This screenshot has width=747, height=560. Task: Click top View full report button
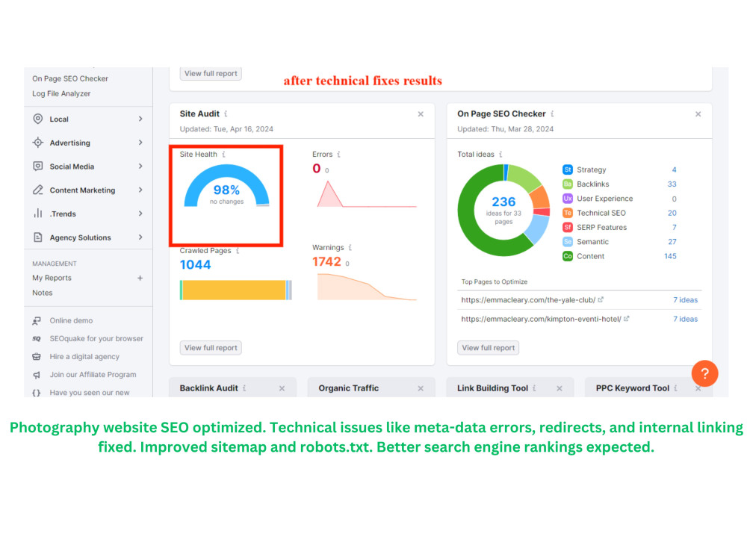coord(211,73)
